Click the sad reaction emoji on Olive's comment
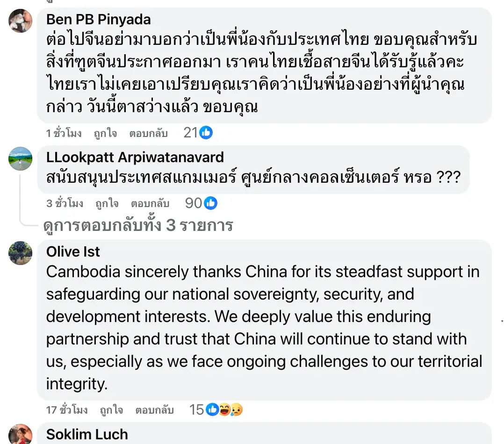The image size is (504, 444). 237,410
